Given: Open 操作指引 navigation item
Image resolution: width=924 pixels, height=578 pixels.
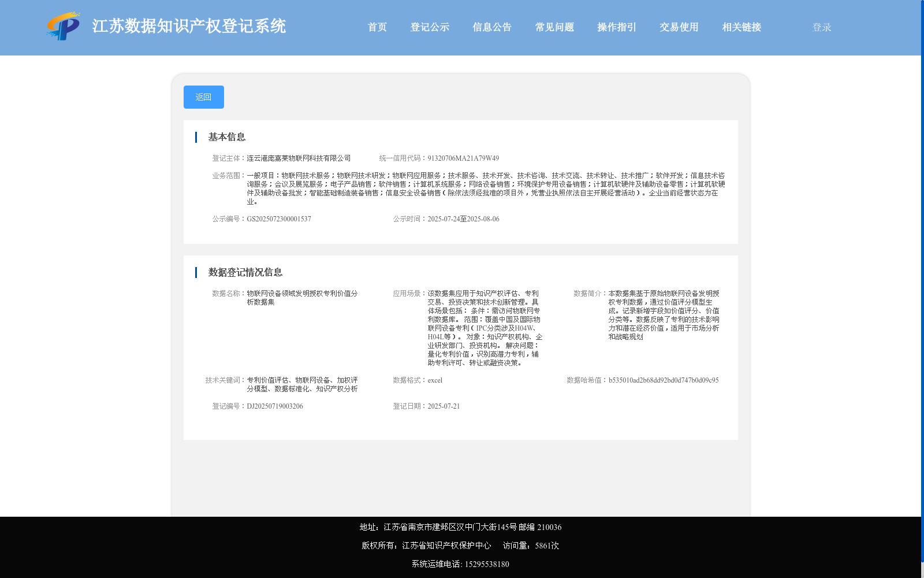Looking at the screenshot, I should point(617,27).
